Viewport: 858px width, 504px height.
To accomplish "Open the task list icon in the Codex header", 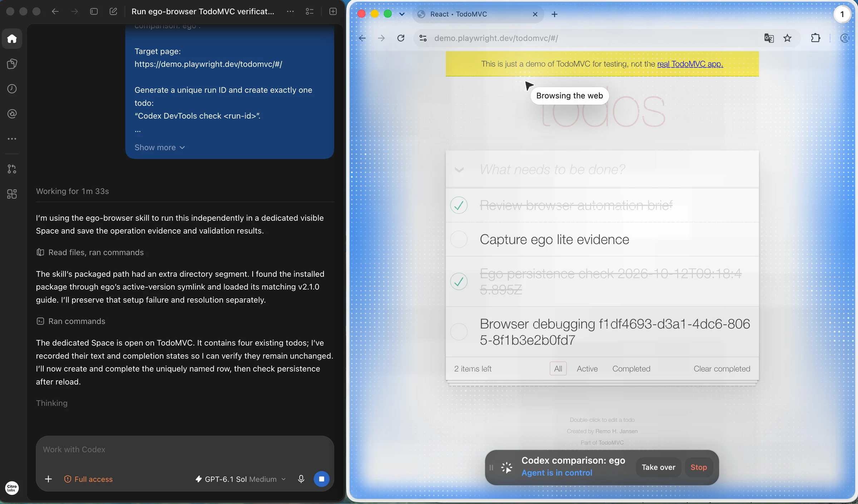I will coord(310,11).
